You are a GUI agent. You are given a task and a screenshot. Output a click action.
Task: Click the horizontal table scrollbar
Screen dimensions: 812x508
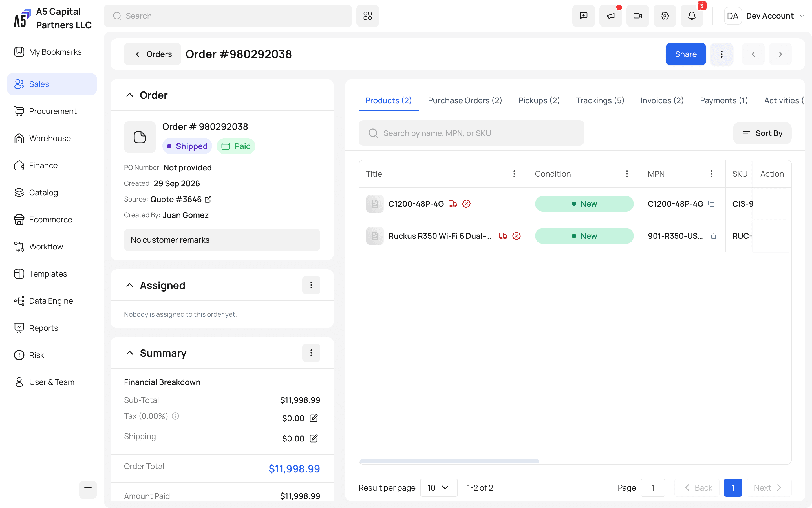449,461
